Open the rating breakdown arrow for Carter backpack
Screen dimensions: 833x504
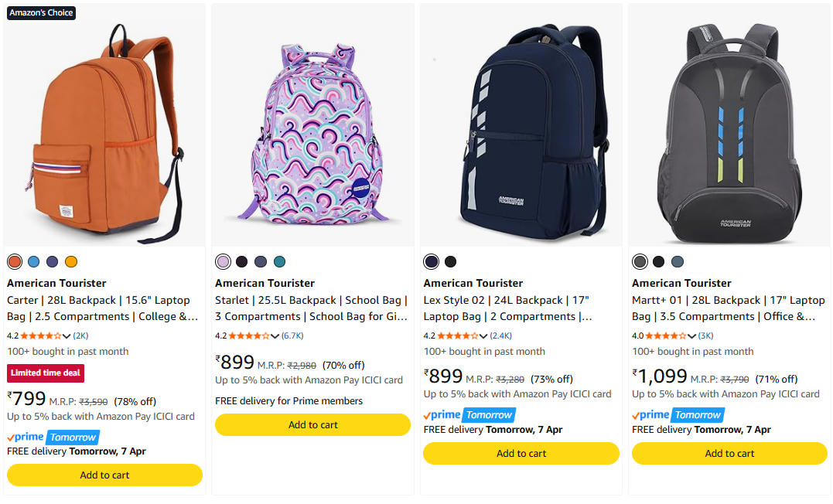(x=67, y=335)
